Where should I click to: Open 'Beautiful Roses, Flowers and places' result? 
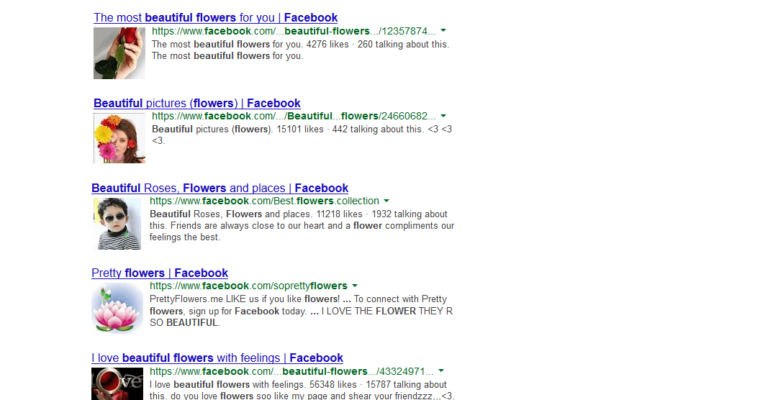coord(220,188)
